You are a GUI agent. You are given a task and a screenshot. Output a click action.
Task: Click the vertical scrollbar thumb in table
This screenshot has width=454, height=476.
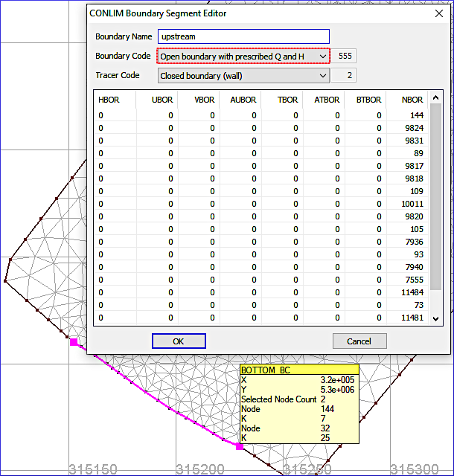coord(436,196)
